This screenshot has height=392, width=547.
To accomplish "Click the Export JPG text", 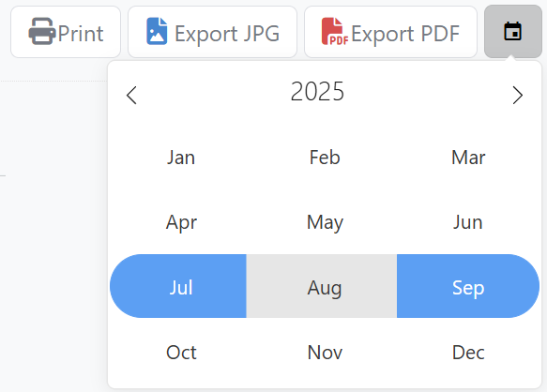I will 227,34.
